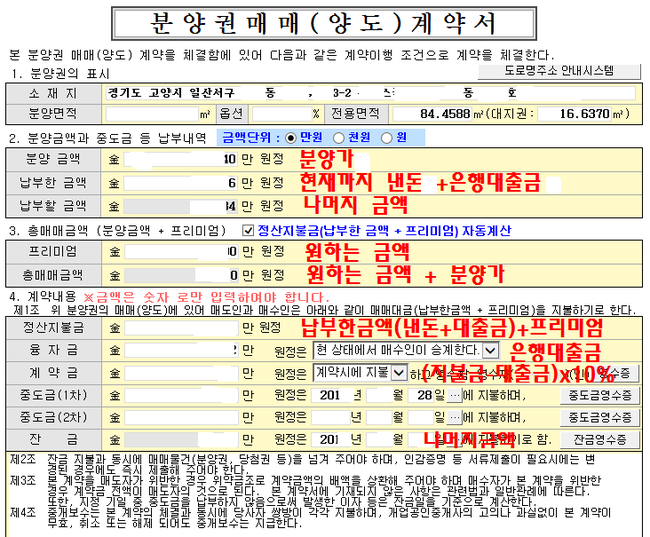The image size is (650, 537).
Task: Select the 천원 amount unit radio button
Action: click(x=339, y=138)
